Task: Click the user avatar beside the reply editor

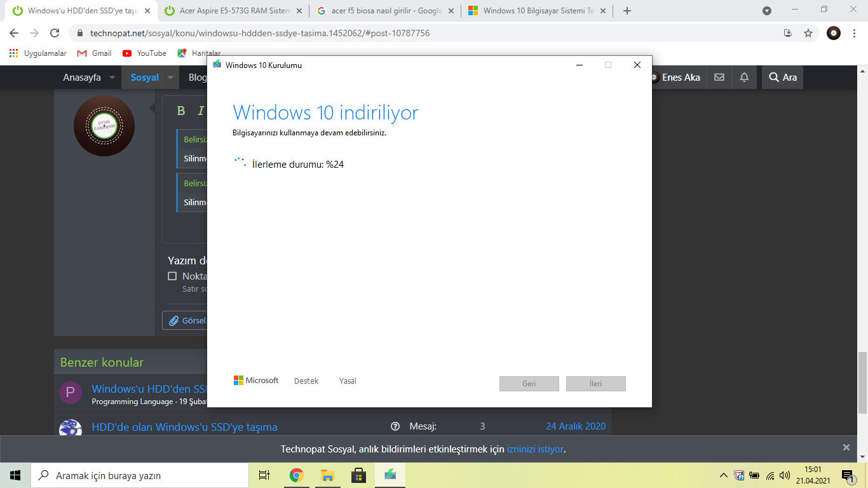Action: pyautogui.click(x=104, y=126)
